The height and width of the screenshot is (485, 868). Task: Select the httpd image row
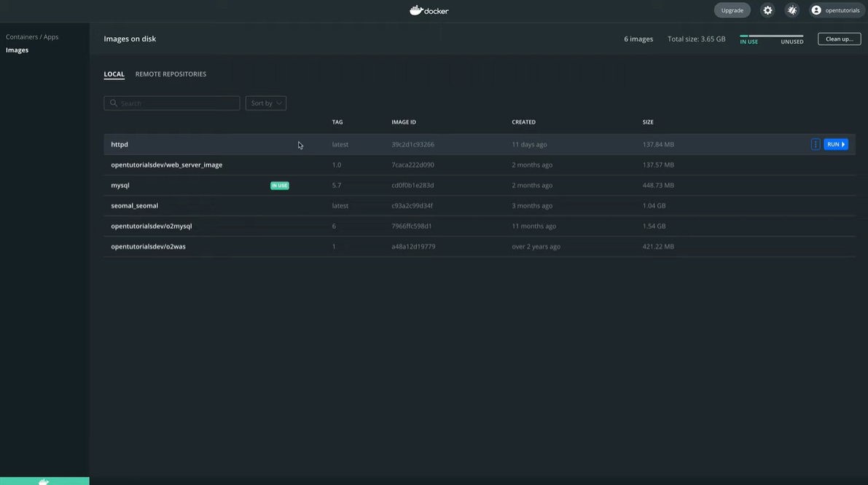(480, 144)
